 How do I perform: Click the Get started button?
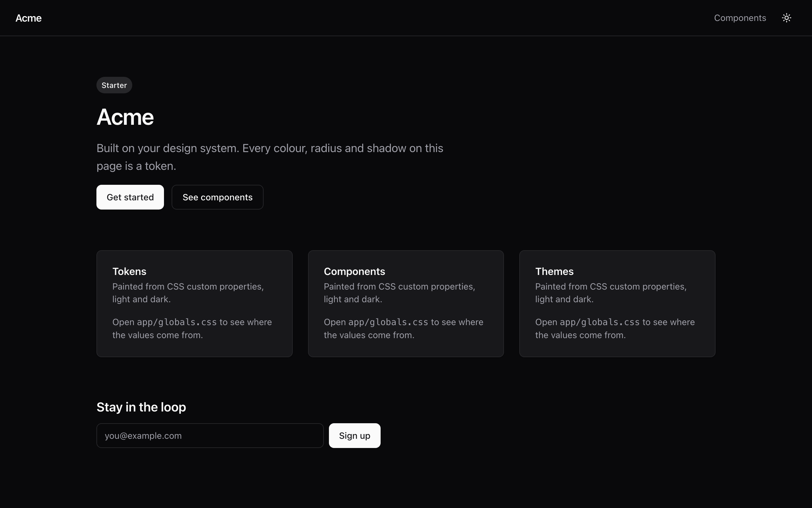pos(130,197)
